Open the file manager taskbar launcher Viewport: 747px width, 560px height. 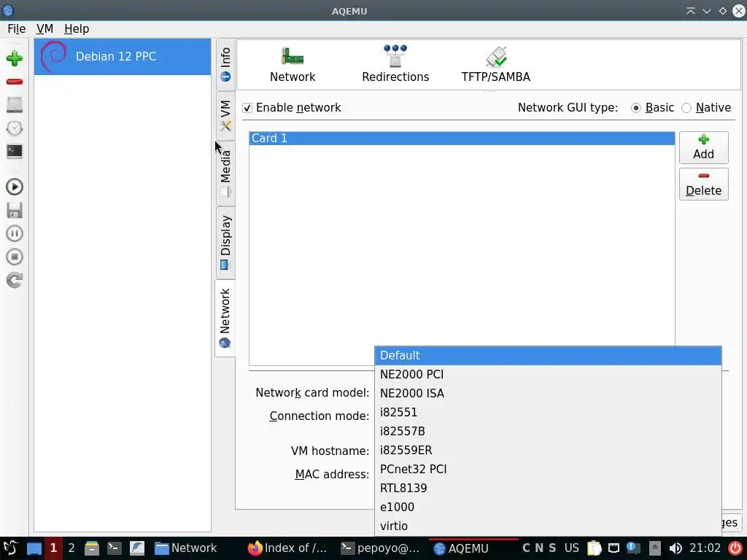click(x=91, y=548)
